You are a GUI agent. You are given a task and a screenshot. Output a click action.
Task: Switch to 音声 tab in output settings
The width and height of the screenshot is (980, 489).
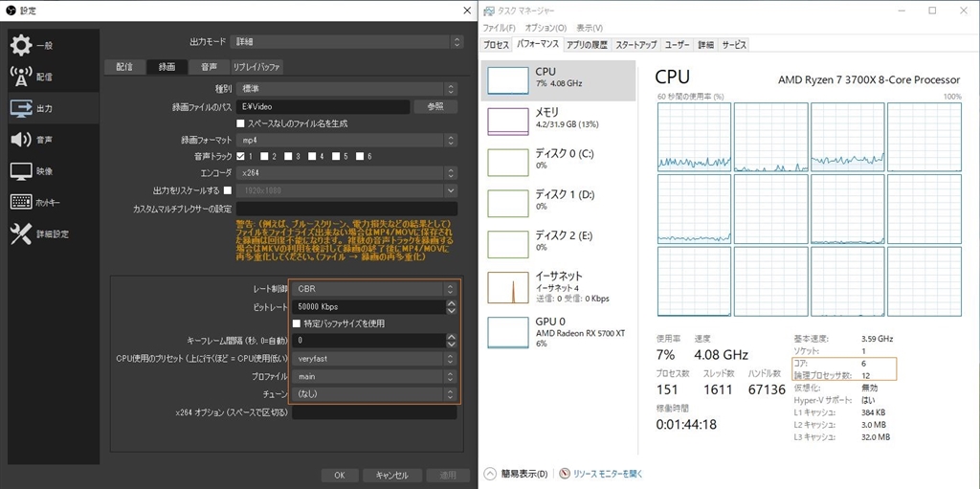click(x=210, y=67)
